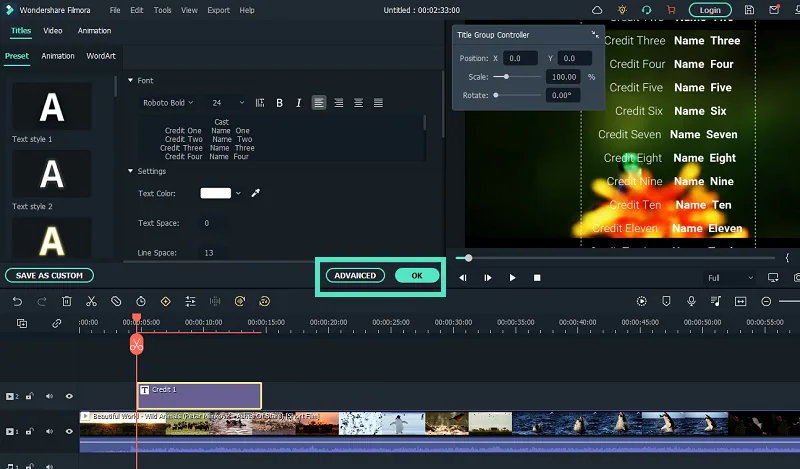Click the audio waveform icon in toolbar

coord(215,302)
